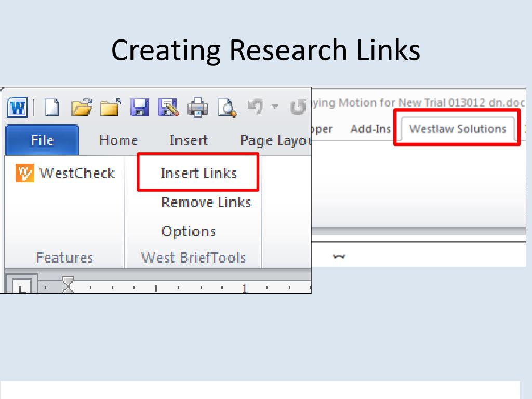Click the second yellow folder icon
Image resolution: width=532 pixels, height=399 pixels.
[111, 108]
